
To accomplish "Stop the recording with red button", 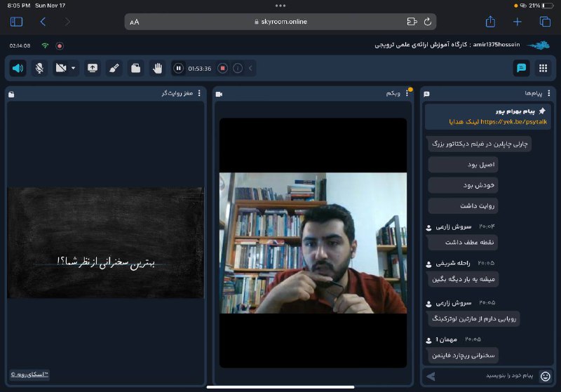I will [222, 68].
